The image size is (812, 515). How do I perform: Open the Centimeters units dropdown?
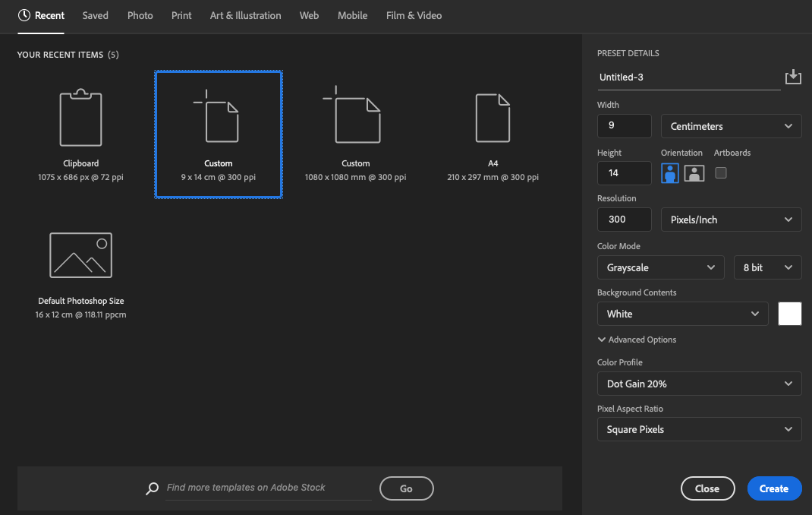[x=731, y=126]
